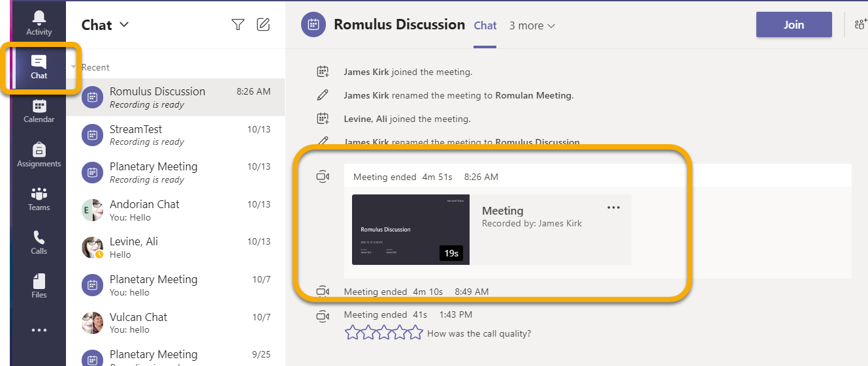Select the Chat sidebar icon
Viewport: 868px width, 366px height.
pyautogui.click(x=39, y=67)
